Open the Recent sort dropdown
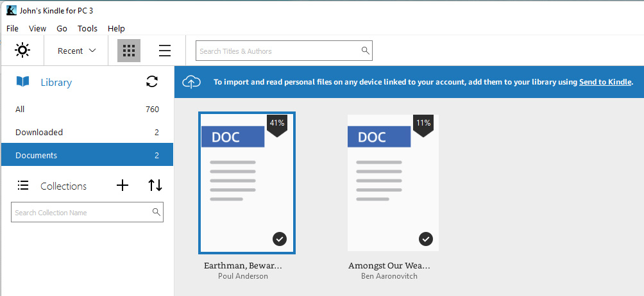 pyautogui.click(x=76, y=51)
